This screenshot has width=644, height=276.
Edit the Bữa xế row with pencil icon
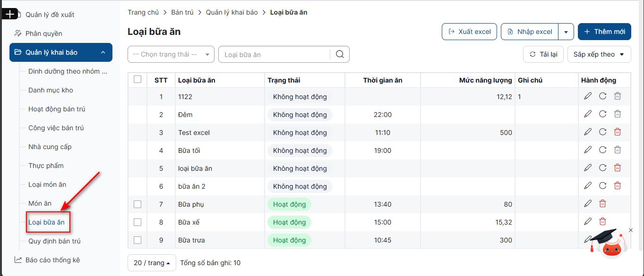point(588,222)
